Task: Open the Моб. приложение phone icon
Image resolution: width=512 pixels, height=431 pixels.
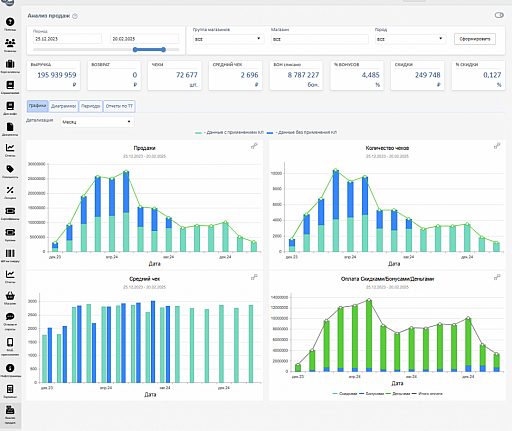Action: (10, 342)
